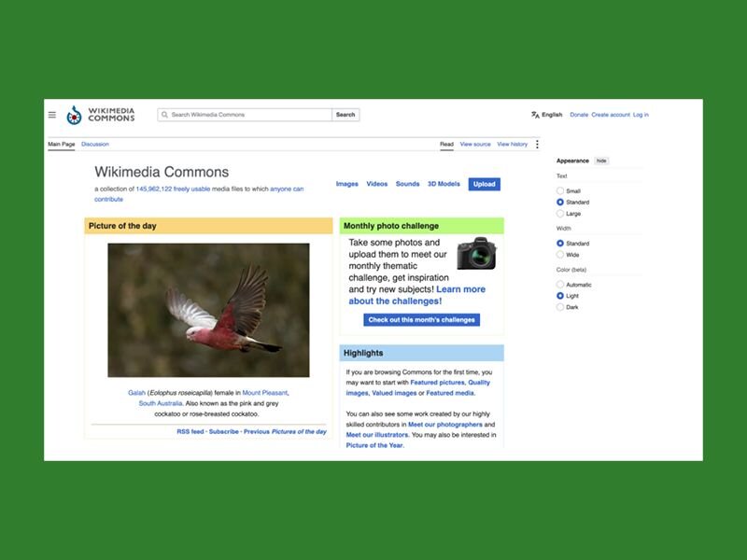Focus the Search Wikimedia Commons field
Viewport: 747px width, 560px height.
245,115
